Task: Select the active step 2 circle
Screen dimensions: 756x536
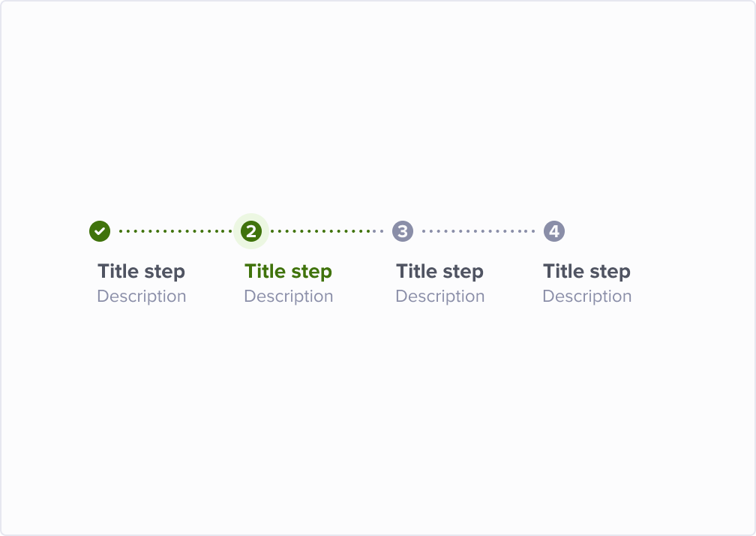Action: [251, 231]
